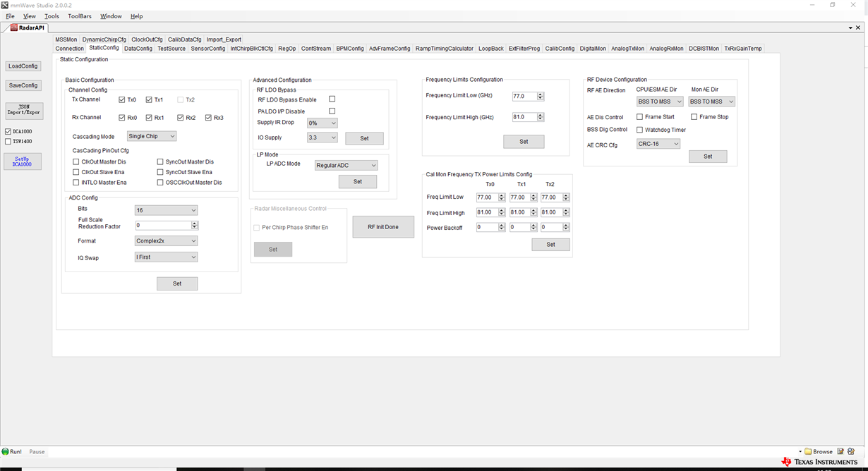Check the Frame Start checkbox
868x471 pixels.
[x=639, y=117]
